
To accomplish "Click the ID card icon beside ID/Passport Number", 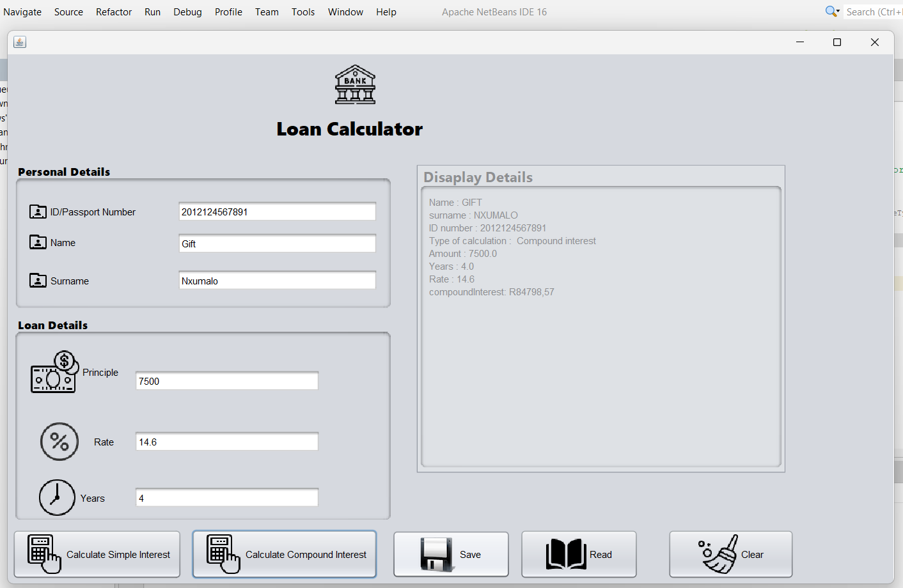I will click(38, 211).
